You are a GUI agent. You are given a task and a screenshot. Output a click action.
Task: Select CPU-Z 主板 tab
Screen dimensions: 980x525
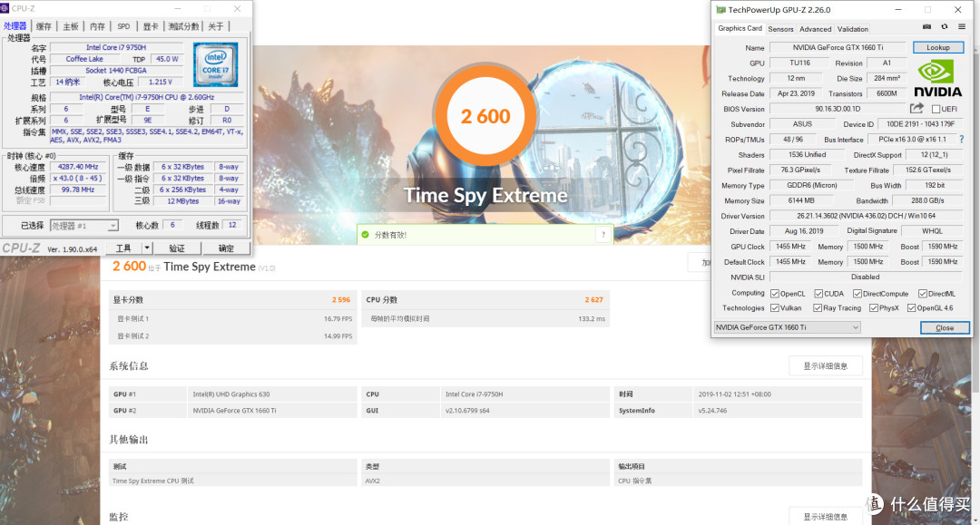(x=71, y=26)
